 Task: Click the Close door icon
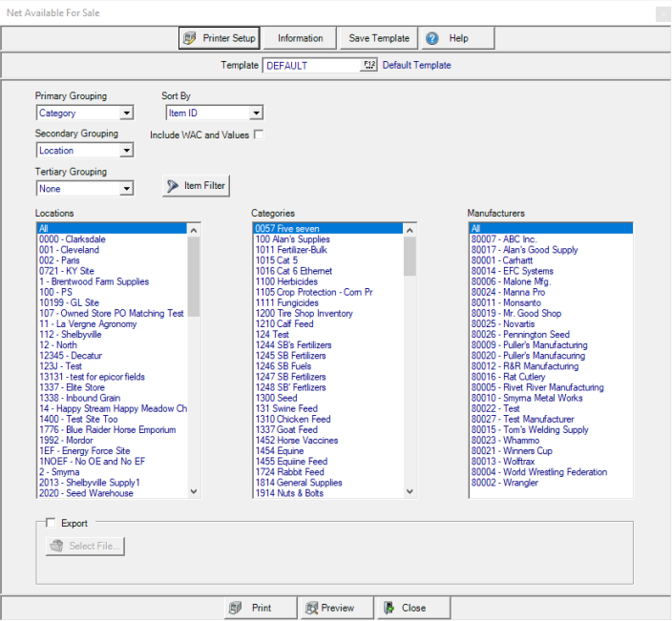[388, 608]
